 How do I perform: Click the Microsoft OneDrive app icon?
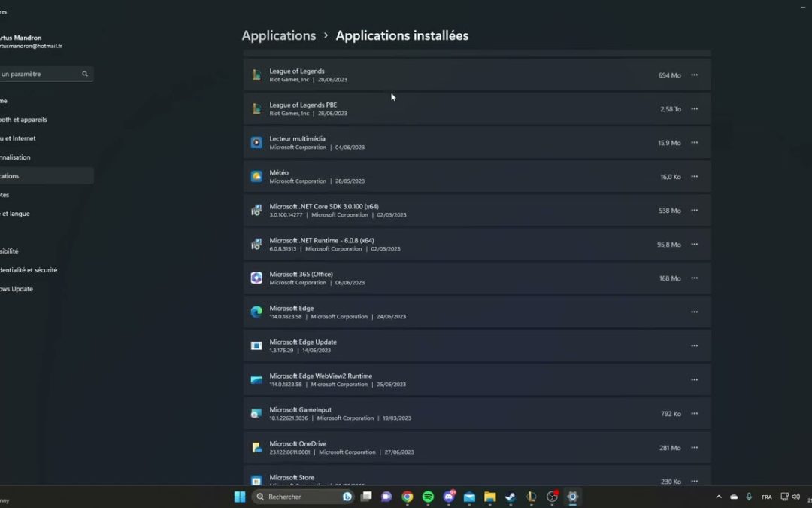(x=256, y=447)
